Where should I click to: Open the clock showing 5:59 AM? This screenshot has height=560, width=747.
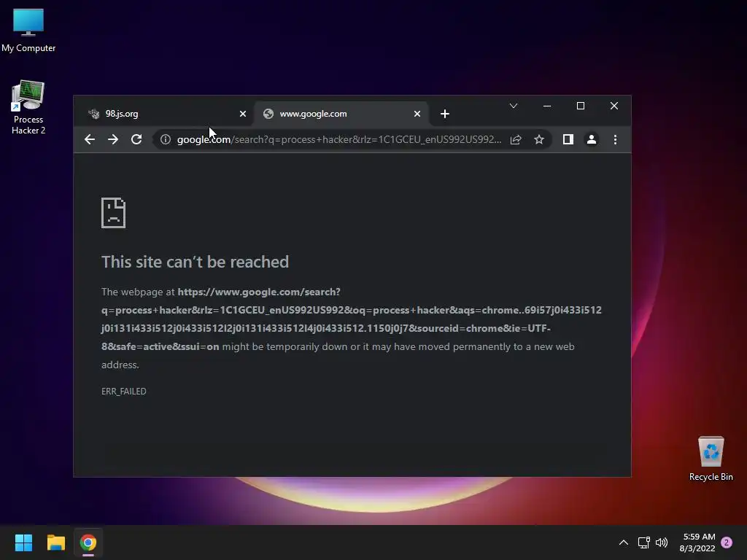coord(697,542)
